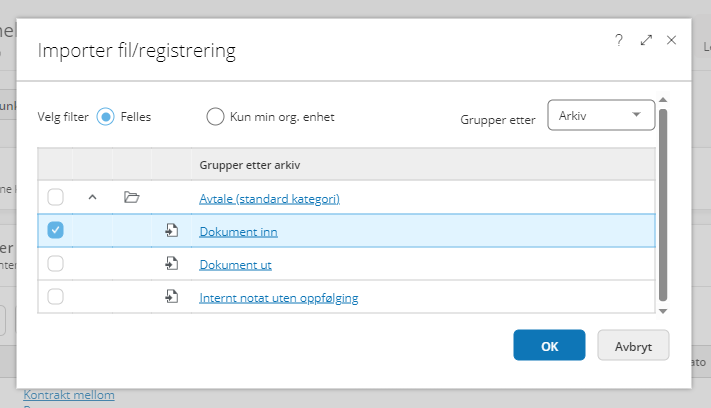Click the dialog's vertical scrollbar
Image resolution: width=711 pixels, height=408 pixels.
pos(664,200)
